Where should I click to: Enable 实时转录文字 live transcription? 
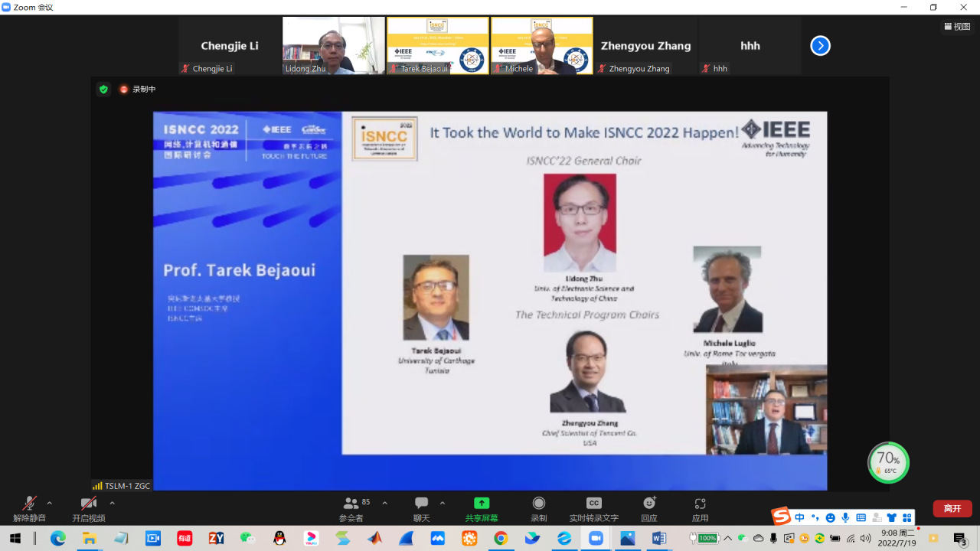[x=594, y=506]
